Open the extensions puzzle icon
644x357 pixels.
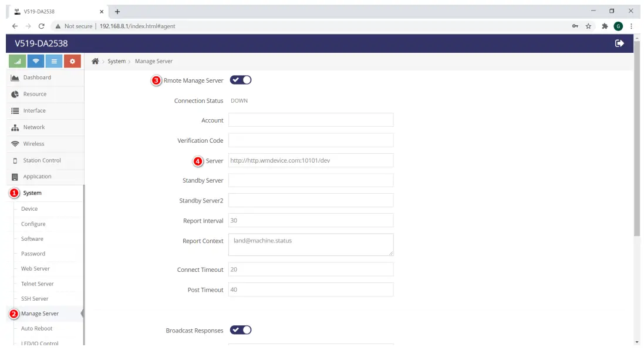click(605, 26)
